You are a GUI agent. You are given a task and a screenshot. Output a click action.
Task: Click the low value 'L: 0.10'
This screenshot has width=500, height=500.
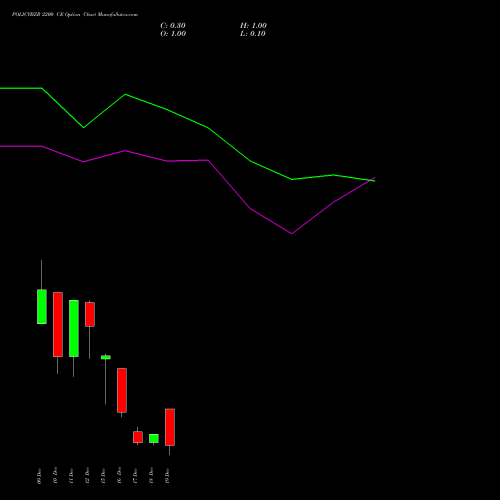coord(253,34)
